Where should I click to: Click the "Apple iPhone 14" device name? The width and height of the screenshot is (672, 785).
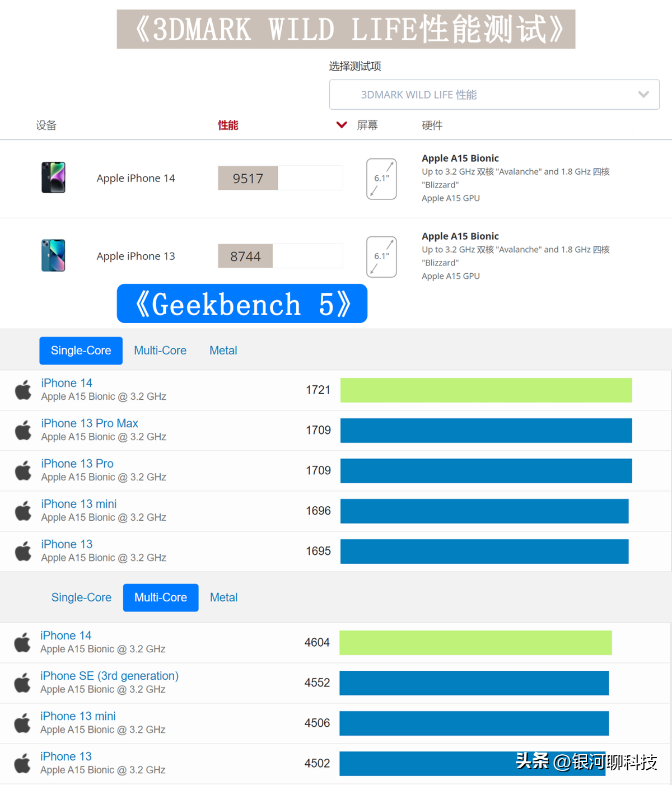[x=136, y=178]
